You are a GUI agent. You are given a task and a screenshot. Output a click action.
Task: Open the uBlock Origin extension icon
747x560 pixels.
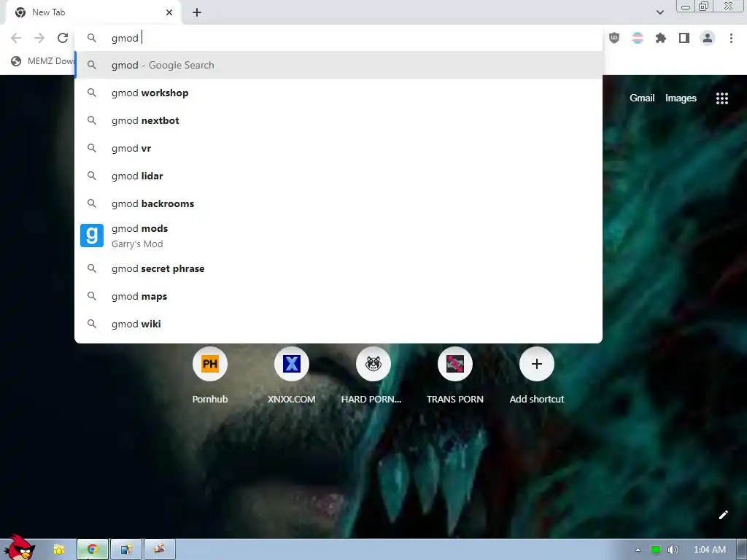coord(614,38)
